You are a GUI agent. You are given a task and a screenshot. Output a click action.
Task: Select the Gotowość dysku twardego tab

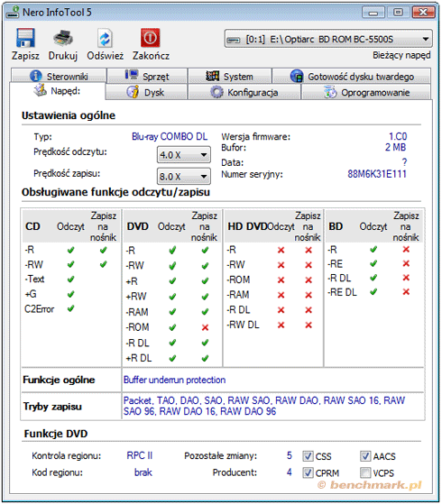(x=352, y=76)
